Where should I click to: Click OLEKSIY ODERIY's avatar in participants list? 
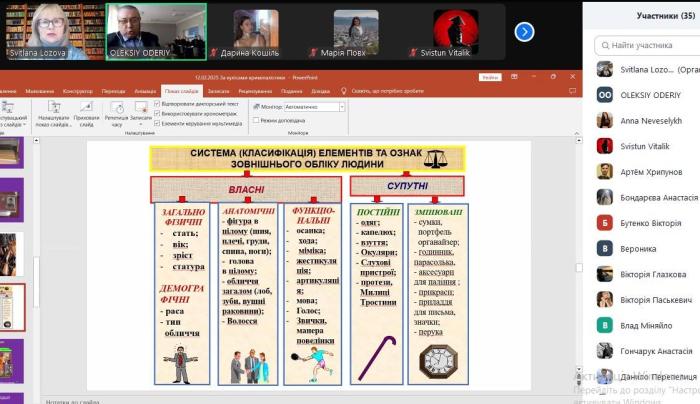tap(605, 94)
